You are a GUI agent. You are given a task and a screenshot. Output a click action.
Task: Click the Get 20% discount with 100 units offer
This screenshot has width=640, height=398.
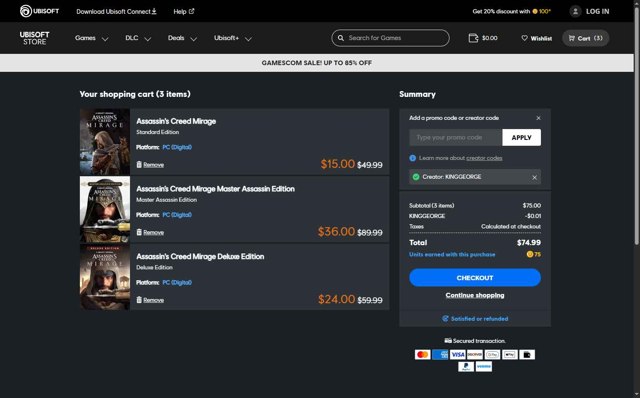(511, 11)
